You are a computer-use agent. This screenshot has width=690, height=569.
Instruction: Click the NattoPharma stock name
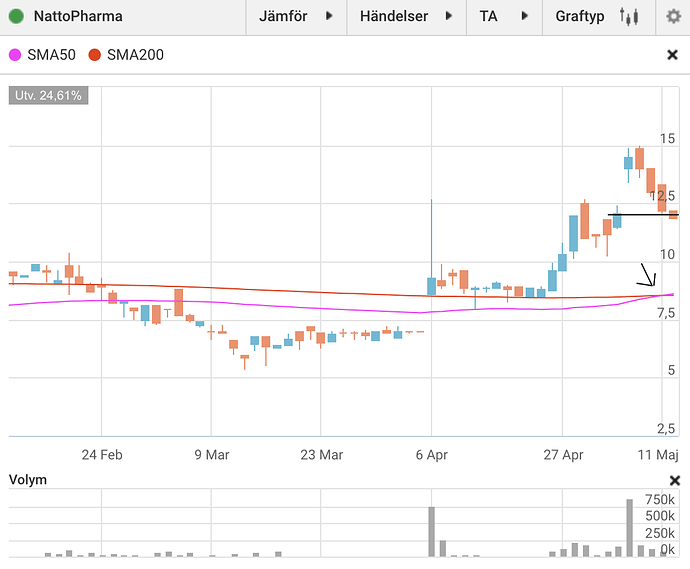pyautogui.click(x=78, y=16)
